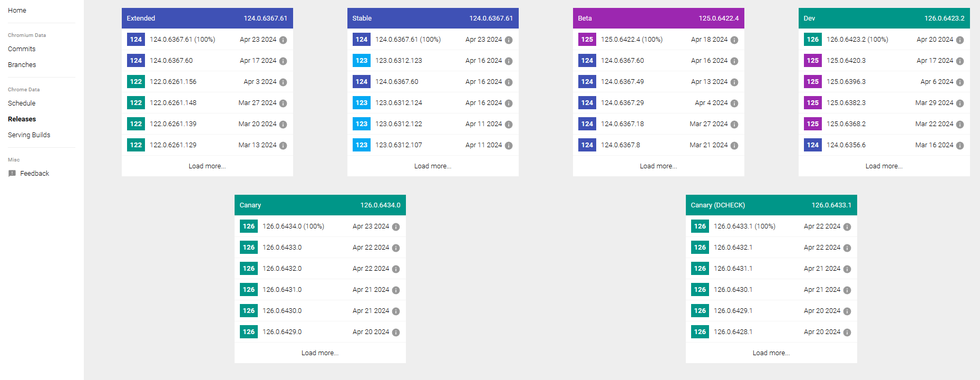Open info for Beta 125.0.6422.4 release
The width and height of the screenshot is (980, 380).
(x=734, y=40)
